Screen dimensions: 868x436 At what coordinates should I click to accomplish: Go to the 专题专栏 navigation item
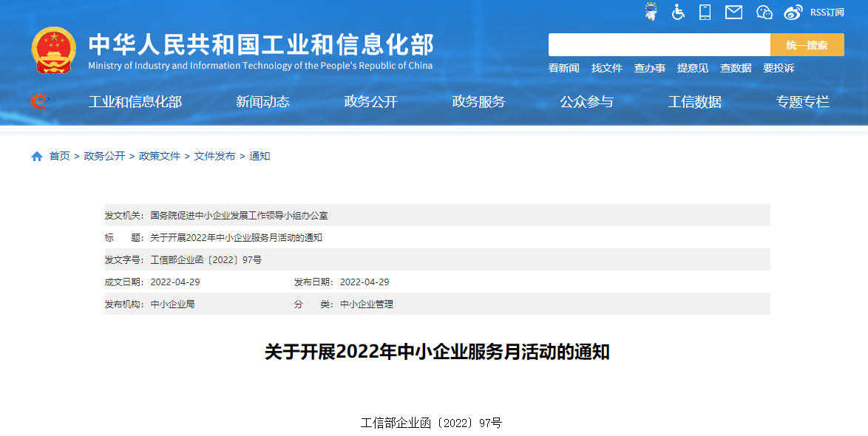802,102
